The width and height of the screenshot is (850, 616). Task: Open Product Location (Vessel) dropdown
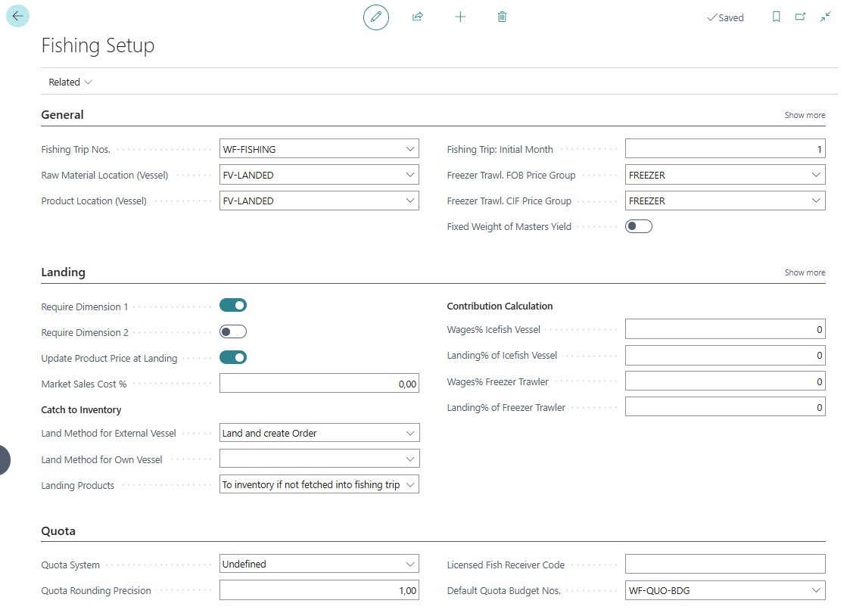[410, 201]
